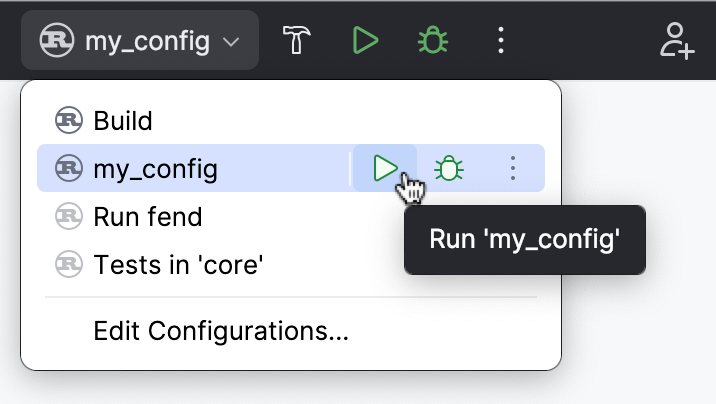Select the Build configuration
Image resolution: width=716 pixels, height=404 pixels.
123,121
